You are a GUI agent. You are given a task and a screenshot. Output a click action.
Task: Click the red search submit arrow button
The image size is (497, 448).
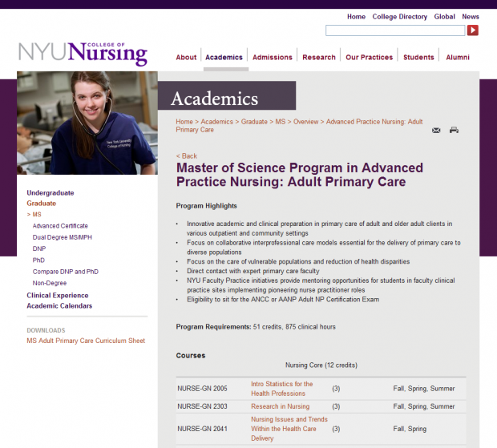[473, 30]
